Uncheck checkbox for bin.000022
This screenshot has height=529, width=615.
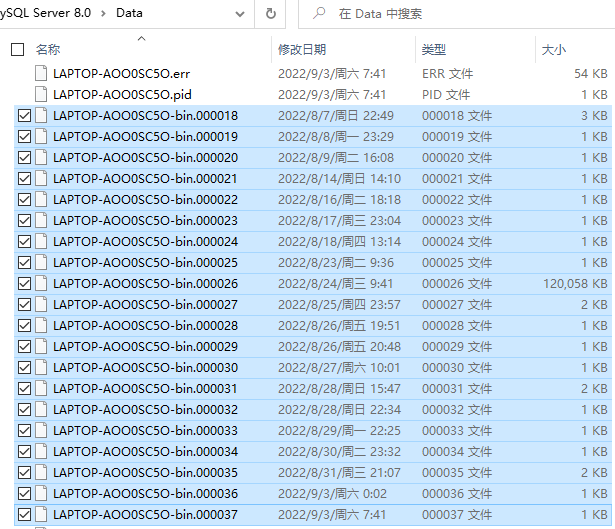point(24,200)
